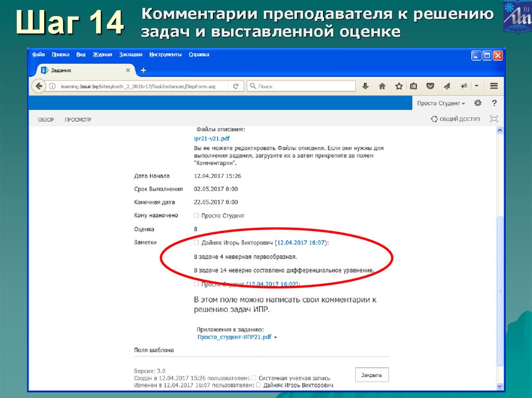The height and width of the screenshot is (398, 532).
Task: Open the Закладки menu
Action: (x=132, y=54)
